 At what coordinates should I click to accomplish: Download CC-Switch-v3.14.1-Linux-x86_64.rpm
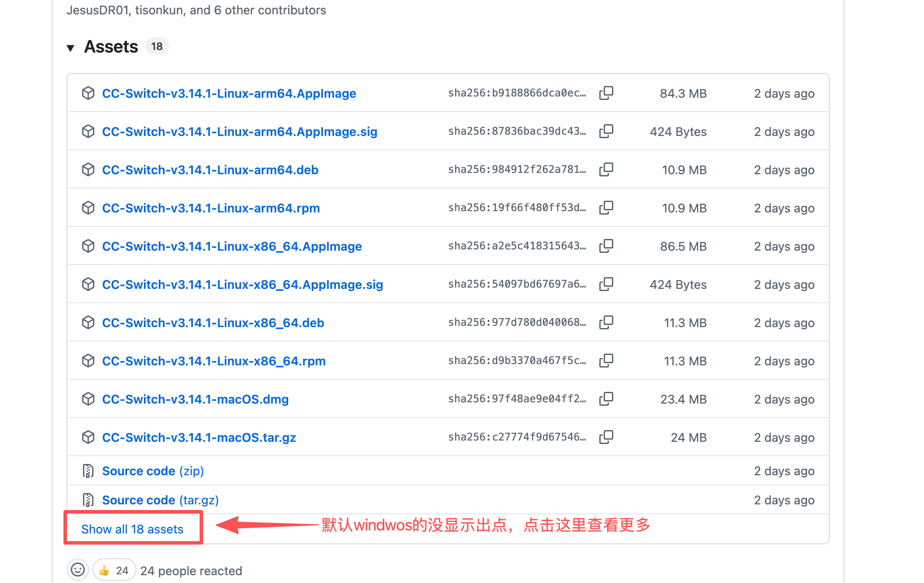tap(214, 361)
